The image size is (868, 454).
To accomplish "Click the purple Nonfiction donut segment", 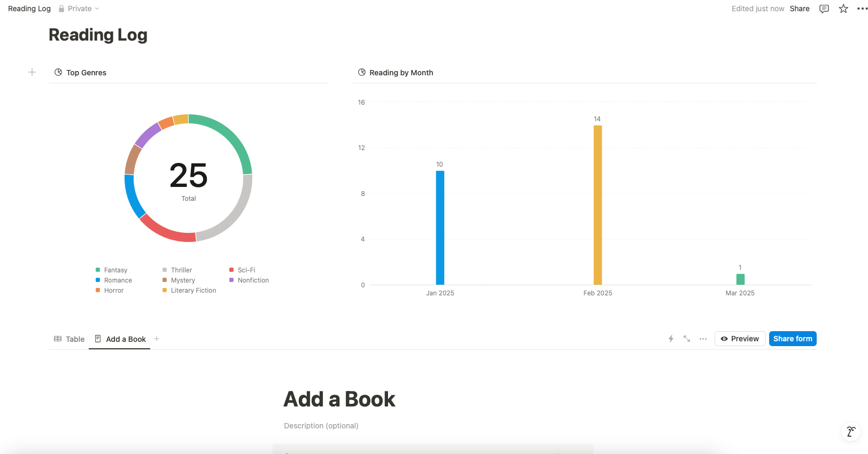I will point(148,135).
